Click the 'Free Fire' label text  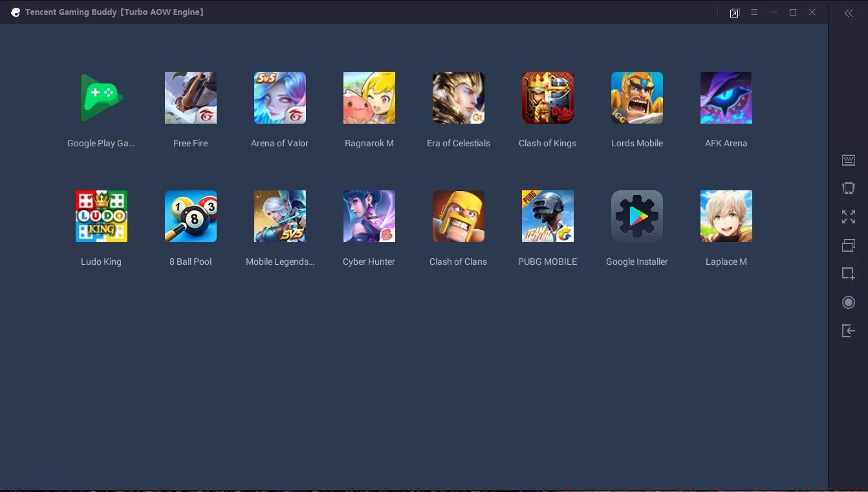(x=191, y=143)
